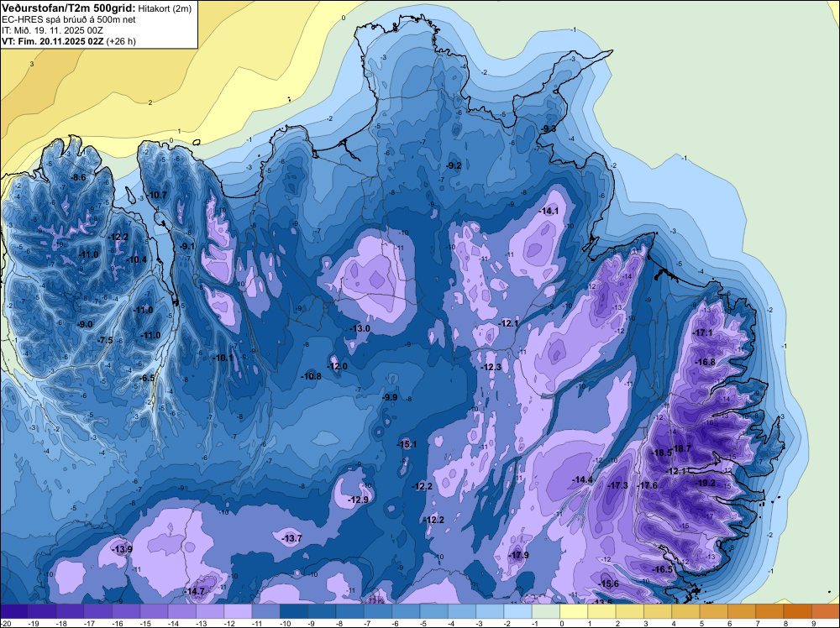Click the -12.9 temperature value
This screenshot has height=628, width=840.
pyautogui.click(x=359, y=500)
